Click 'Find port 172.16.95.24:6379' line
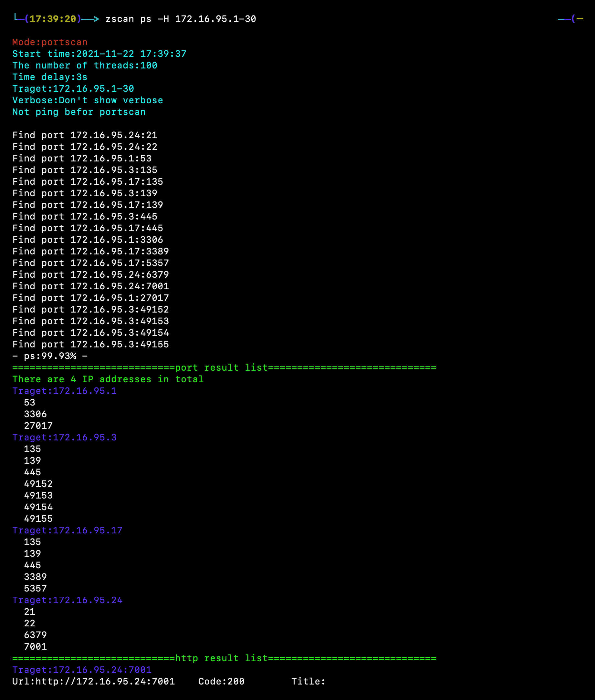 coord(91,275)
